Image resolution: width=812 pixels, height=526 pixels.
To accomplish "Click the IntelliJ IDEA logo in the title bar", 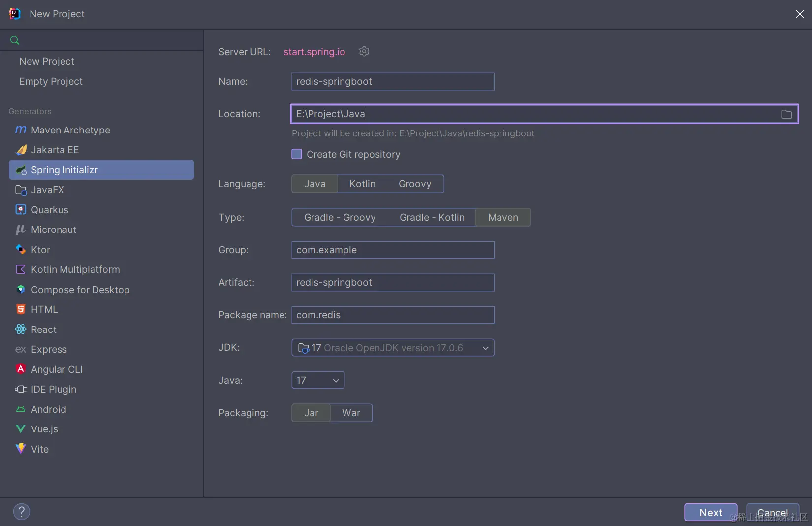I will 15,14.
